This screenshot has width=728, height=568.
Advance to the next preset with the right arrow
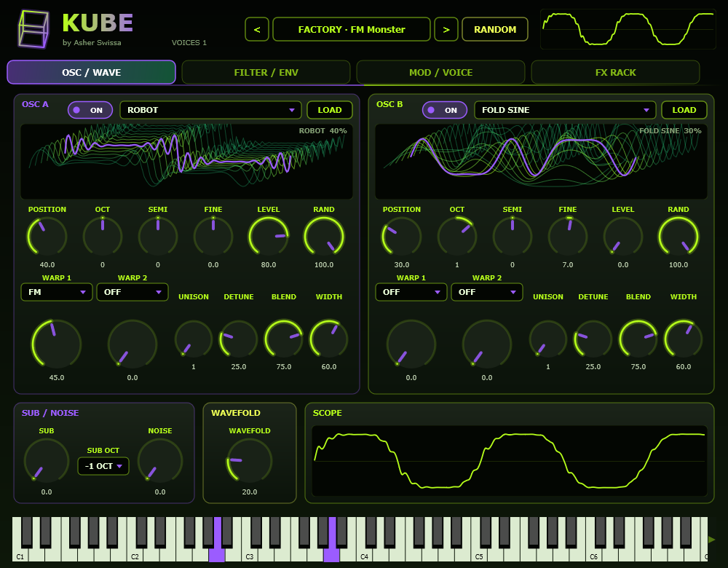[x=446, y=29]
